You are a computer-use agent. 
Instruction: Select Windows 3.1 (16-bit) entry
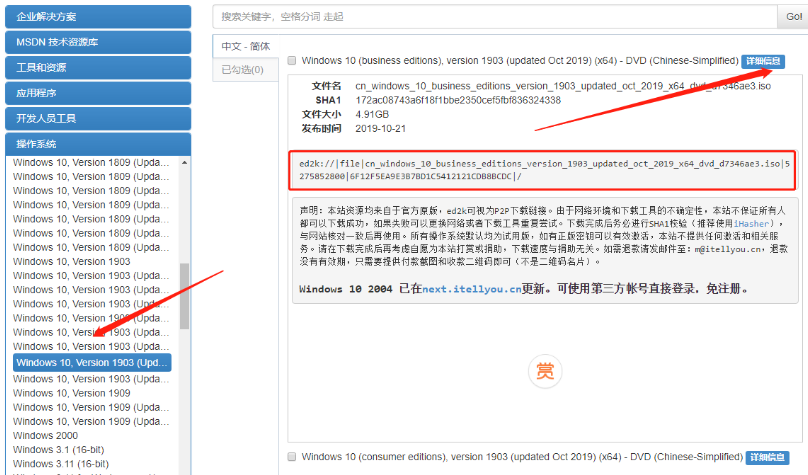pos(60,450)
